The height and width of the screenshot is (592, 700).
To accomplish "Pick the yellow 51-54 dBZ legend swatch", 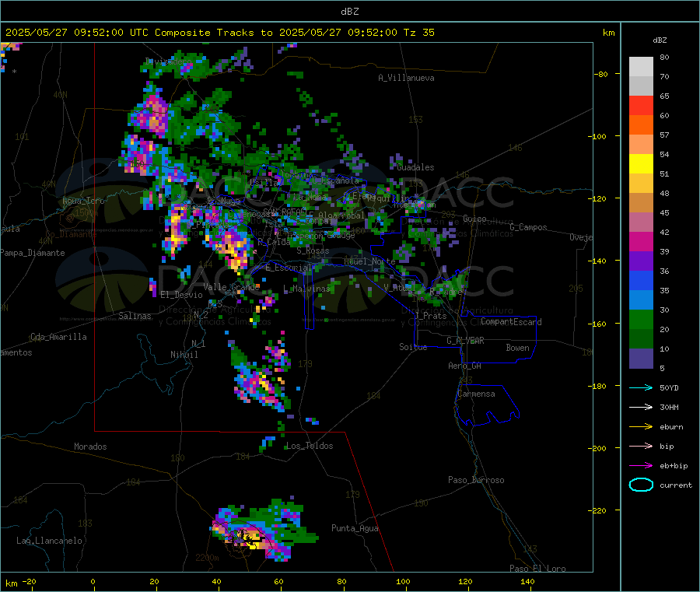I will point(641,164).
